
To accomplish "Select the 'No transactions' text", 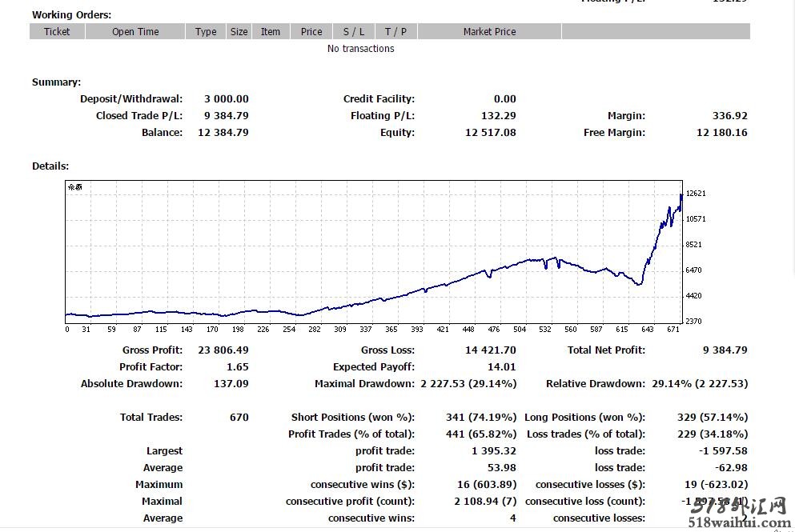I will coord(360,49).
